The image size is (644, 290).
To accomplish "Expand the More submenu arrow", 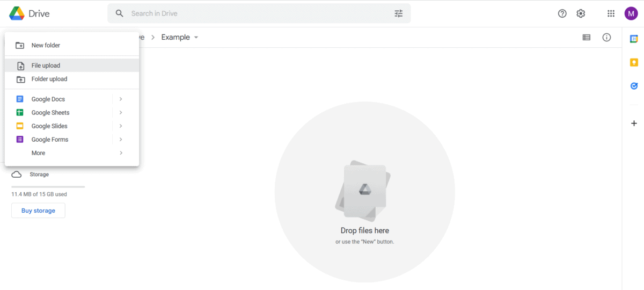I will (x=121, y=153).
